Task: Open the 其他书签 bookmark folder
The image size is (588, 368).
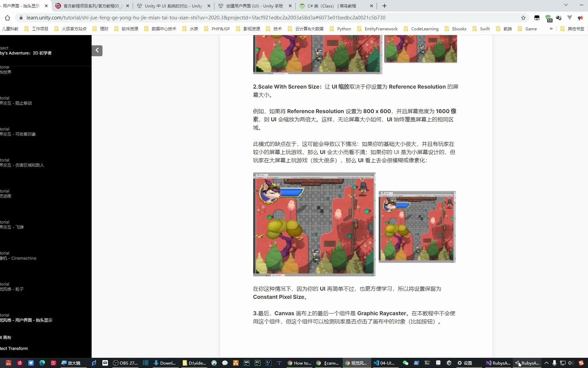Action: [572, 29]
